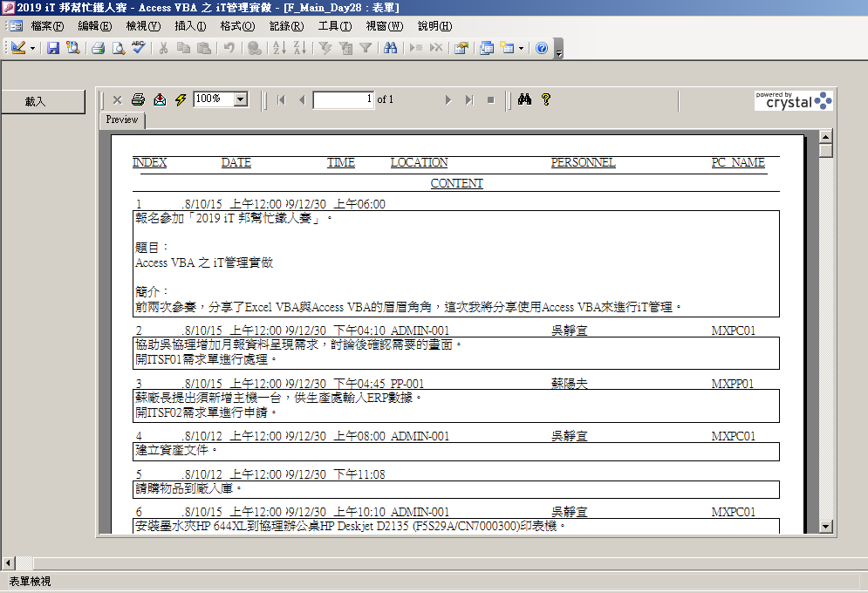The width and height of the screenshot is (868, 593).
Task: Click the PC_NAME column header text
Action: [738, 162]
